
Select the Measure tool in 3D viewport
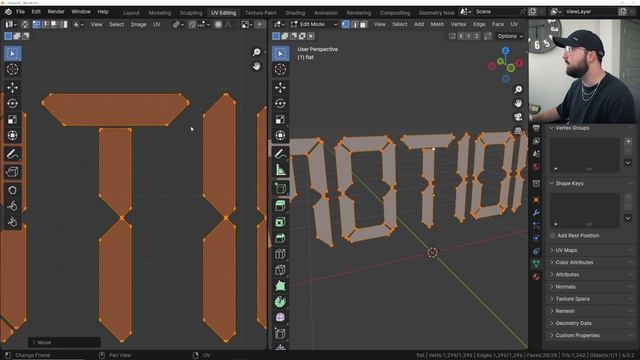(x=280, y=170)
